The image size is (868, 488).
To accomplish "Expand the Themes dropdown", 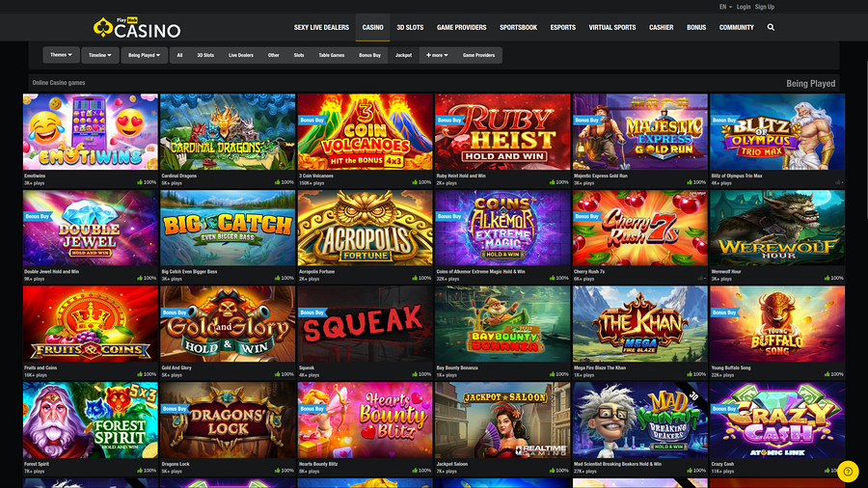I will point(61,55).
